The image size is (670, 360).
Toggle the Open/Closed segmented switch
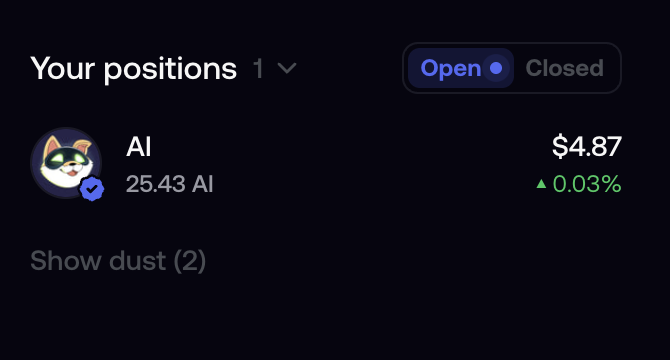(x=511, y=68)
